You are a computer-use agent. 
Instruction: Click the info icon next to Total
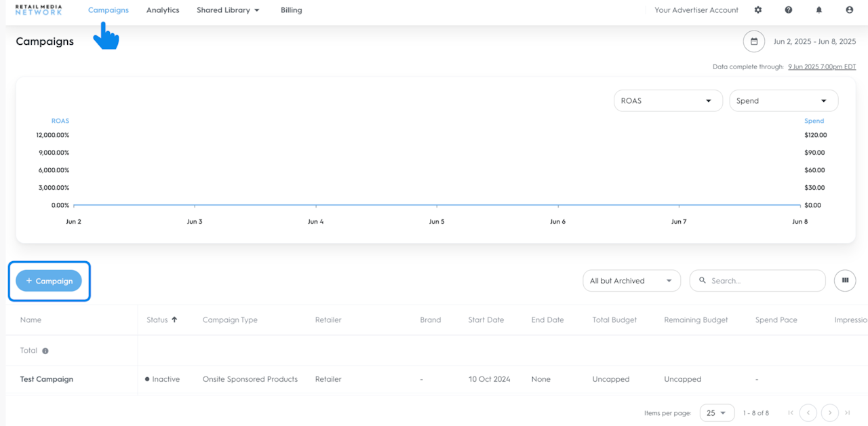[x=45, y=351]
